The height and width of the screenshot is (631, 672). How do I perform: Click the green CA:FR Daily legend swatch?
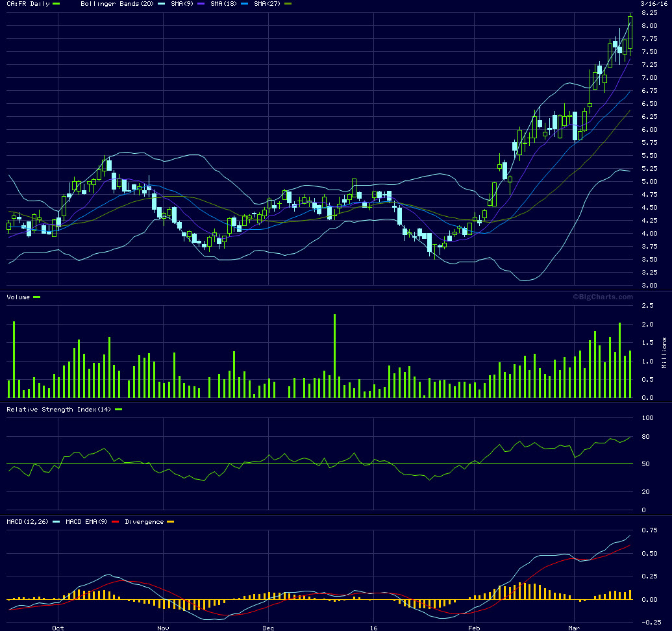(x=56, y=4)
